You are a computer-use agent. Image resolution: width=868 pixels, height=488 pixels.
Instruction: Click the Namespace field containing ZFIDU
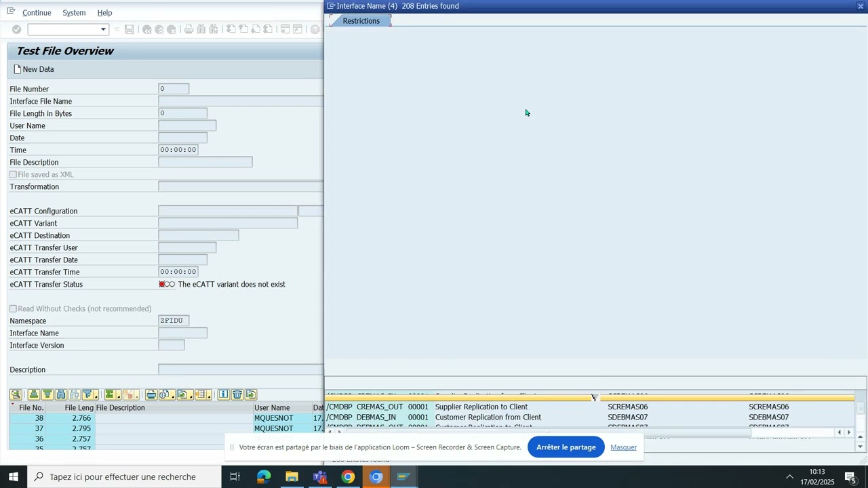tap(174, 321)
